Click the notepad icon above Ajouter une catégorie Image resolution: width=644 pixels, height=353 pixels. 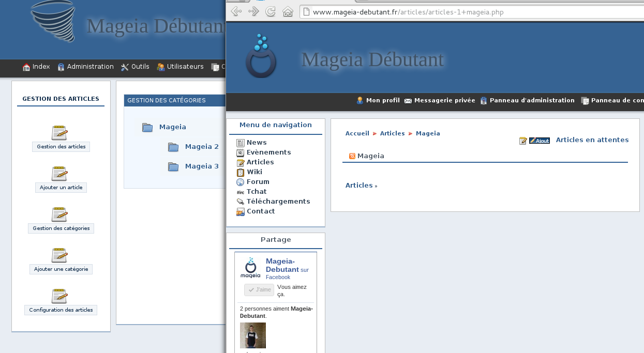click(x=60, y=255)
